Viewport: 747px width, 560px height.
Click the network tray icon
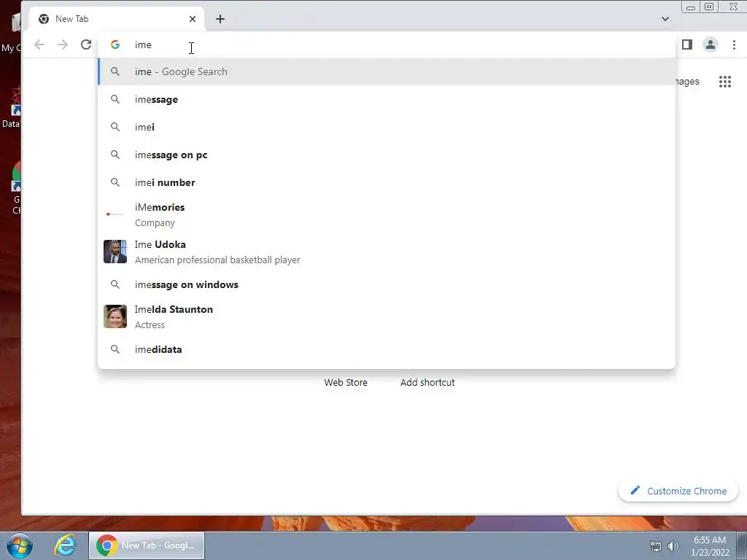click(x=656, y=546)
